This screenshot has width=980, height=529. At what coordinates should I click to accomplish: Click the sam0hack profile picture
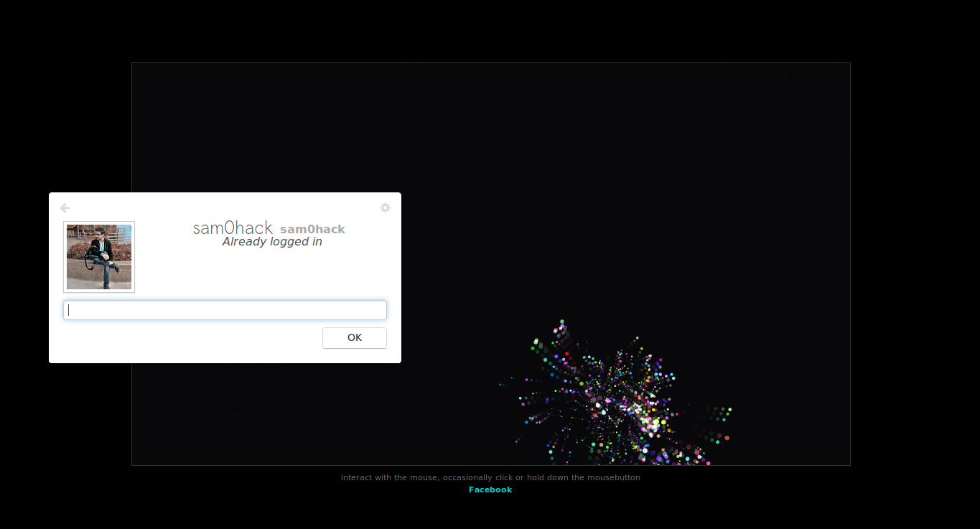tap(99, 257)
